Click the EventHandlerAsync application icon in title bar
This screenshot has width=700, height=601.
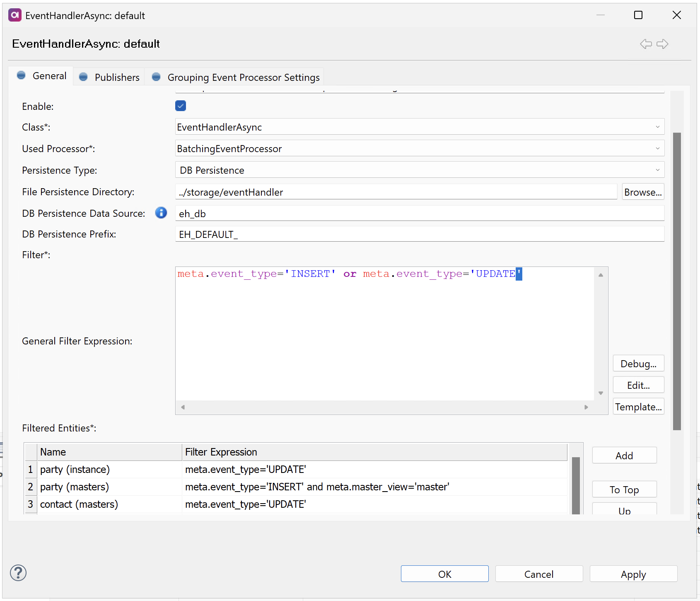[14, 15]
